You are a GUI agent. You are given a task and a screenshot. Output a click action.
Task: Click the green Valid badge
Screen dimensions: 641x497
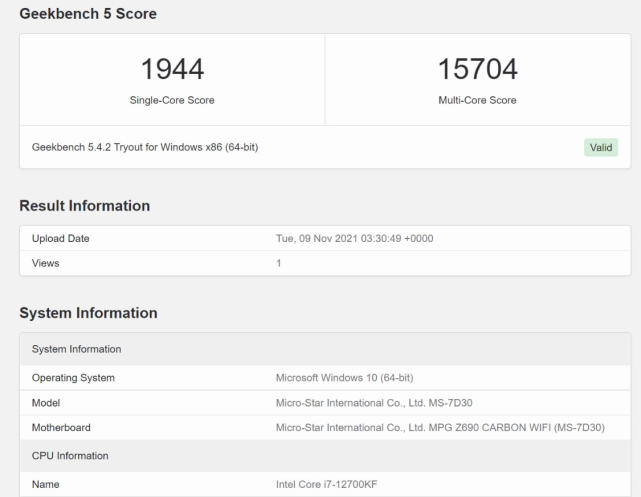pos(600,147)
